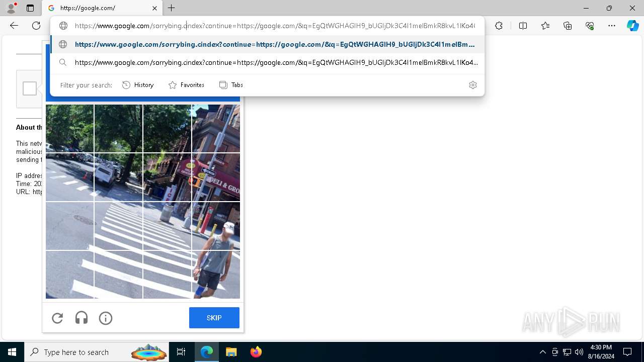Filter search by Tabs
Screen dimensions: 644x362
[x=231, y=85]
